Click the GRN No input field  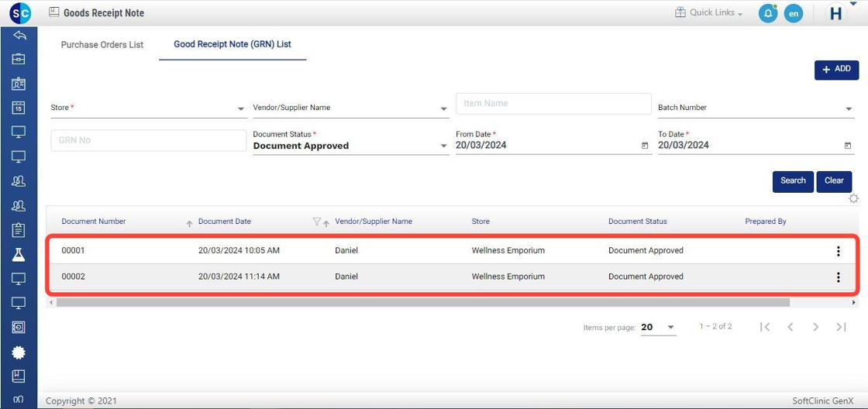click(x=148, y=140)
